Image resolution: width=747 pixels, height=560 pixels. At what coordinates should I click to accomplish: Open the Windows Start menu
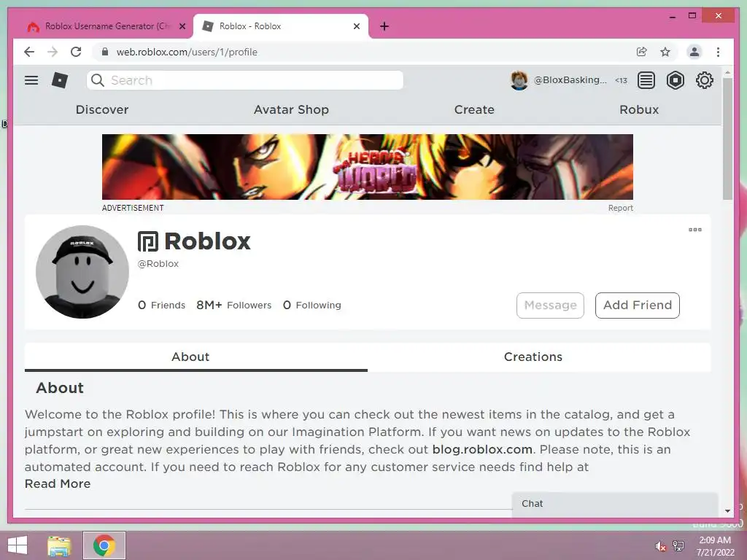(18, 545)
